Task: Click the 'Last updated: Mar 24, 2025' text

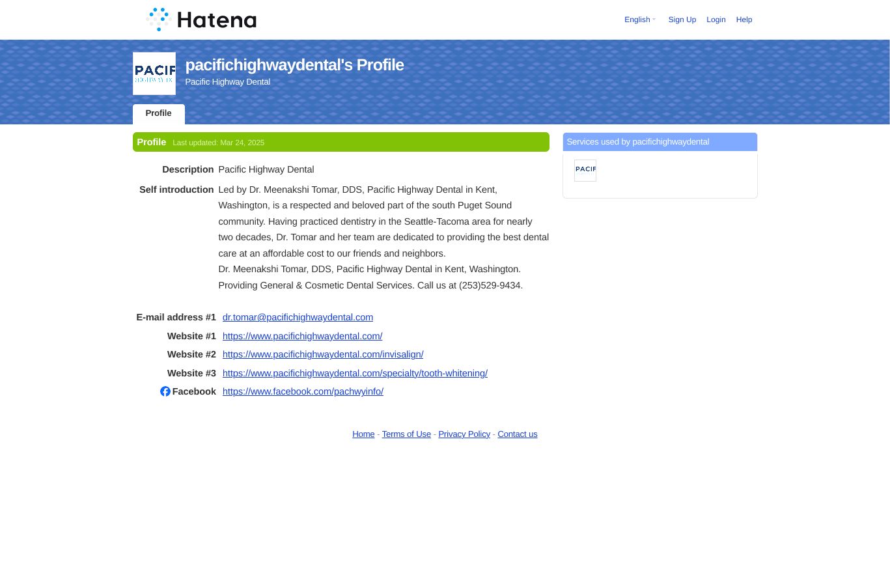Action: coord(218,143)
